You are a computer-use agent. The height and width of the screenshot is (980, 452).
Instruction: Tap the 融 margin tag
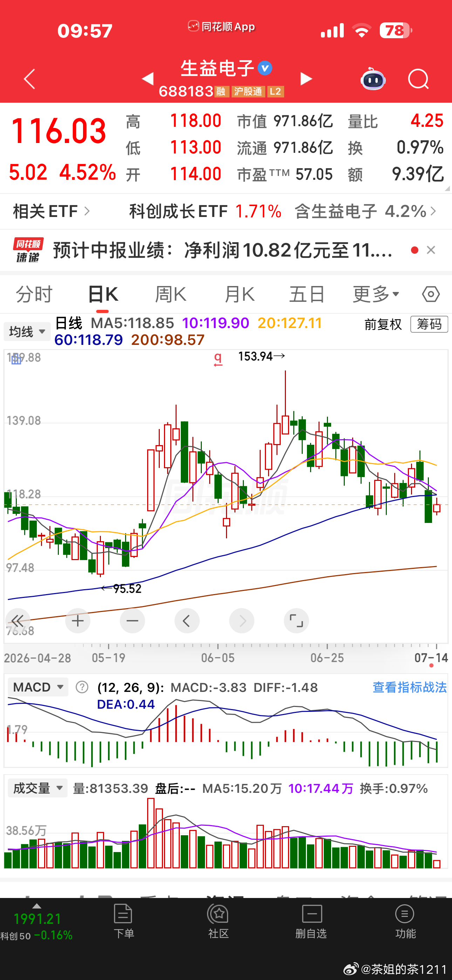tap(221, 91)
